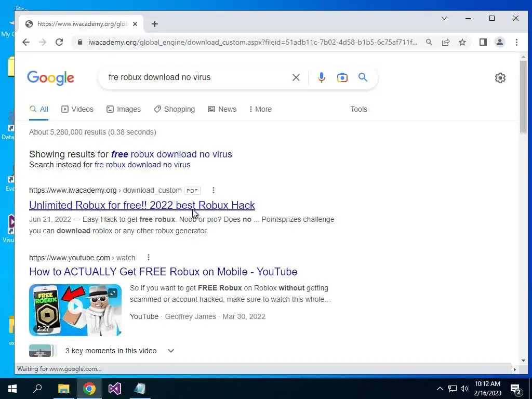
Task: Go back to the previous page
Action: 26,42
